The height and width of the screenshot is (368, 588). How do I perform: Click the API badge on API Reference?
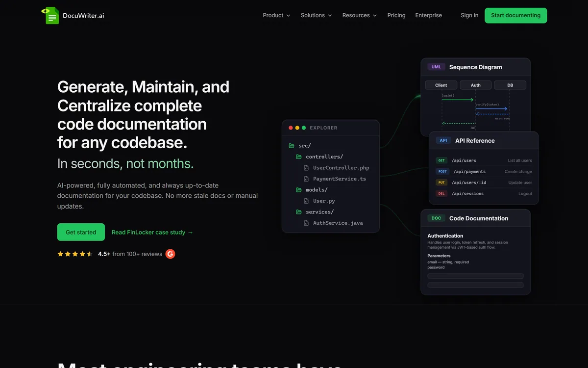pyautogui.click(x=443, y=140)
